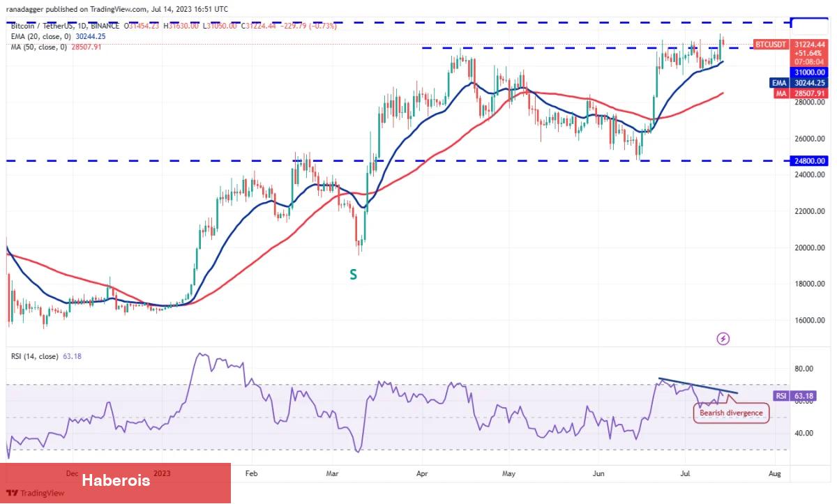
Task: Click the 'Mar' label on the time axis
Action: click(x=332, y=473)
